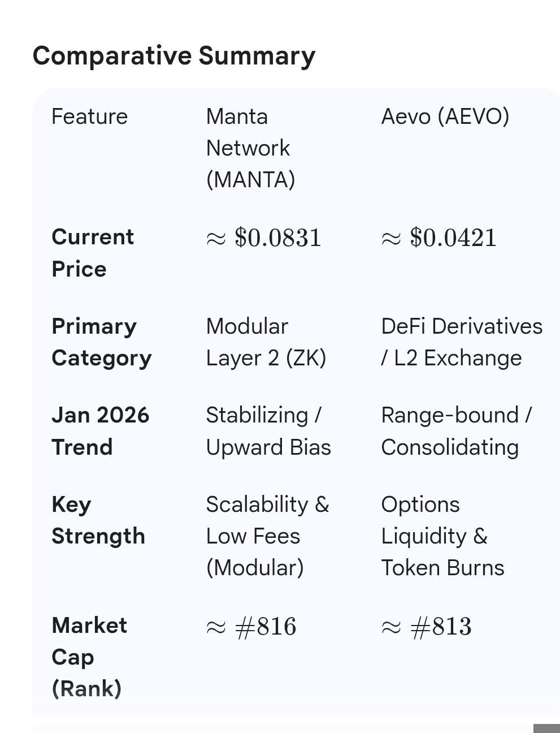The image size is (560, 733).
Task: Click the Scalability & Low Fees cell
Action: coord(267,536)
